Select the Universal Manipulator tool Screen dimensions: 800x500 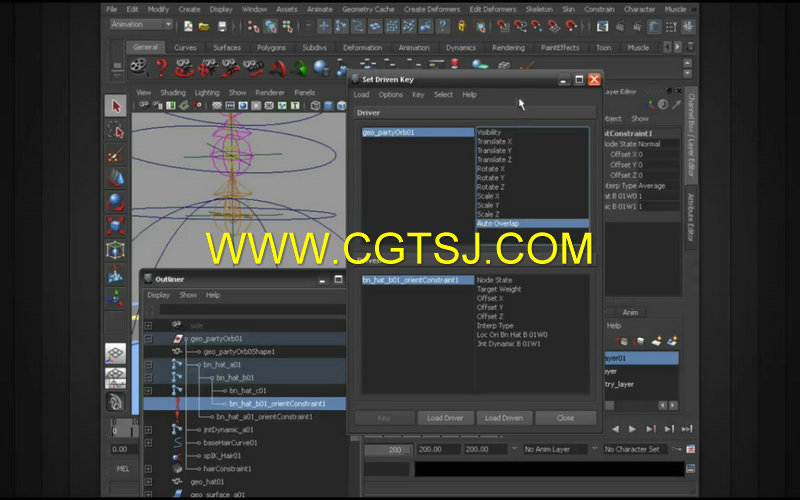coord(116,250)
